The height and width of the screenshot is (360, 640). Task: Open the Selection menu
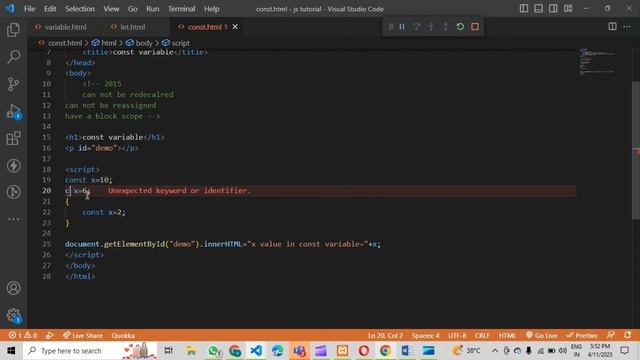coord(80,9)
